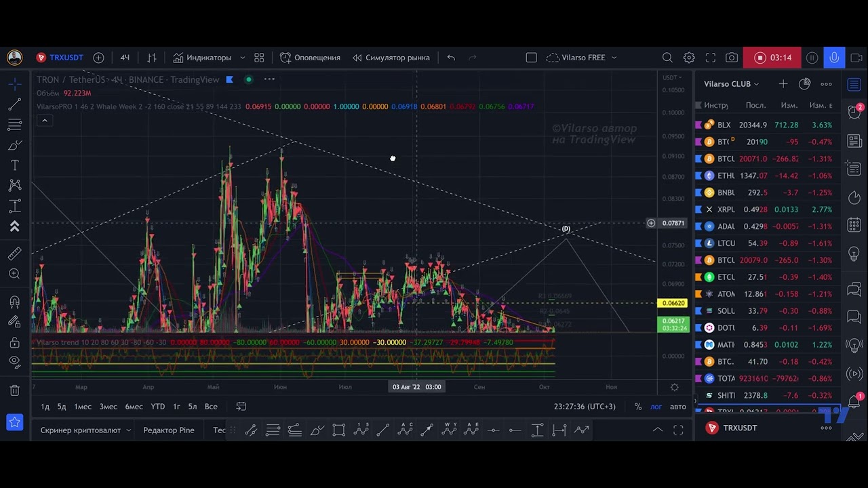Add a symbol to the watchlist
Screen dimensions: 868x488
click(x=783, y=84)
